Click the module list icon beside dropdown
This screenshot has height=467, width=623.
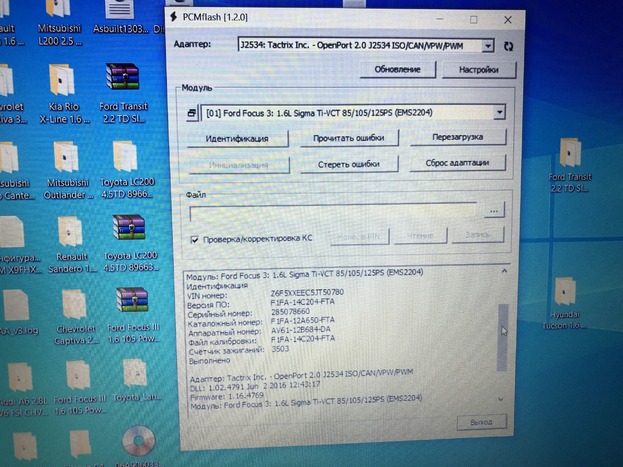[192, 113]
